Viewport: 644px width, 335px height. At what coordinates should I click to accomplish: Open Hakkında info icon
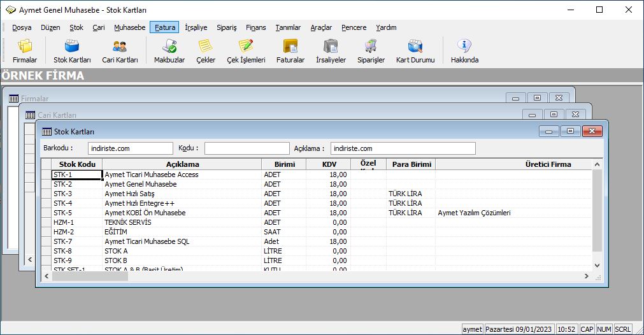[x=464, y=52]
